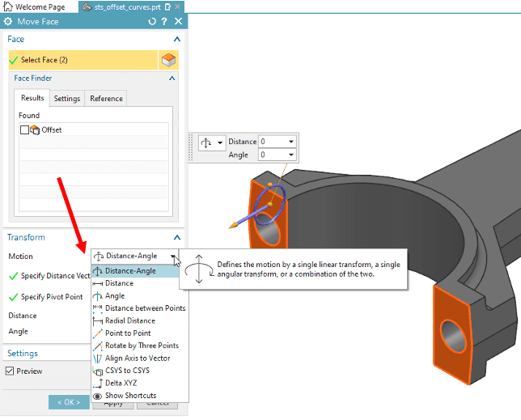Click the "Found" label in Results
Image resolution: width=521 pixels, height=420 pixels.
[29, 116]
